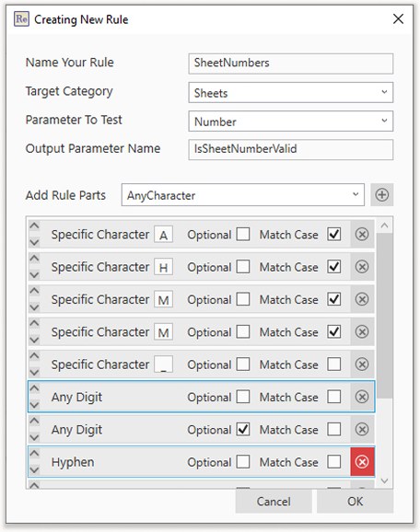Move Hyphen row up
This screenshot has height=532, width=420.
pos(34,453)
